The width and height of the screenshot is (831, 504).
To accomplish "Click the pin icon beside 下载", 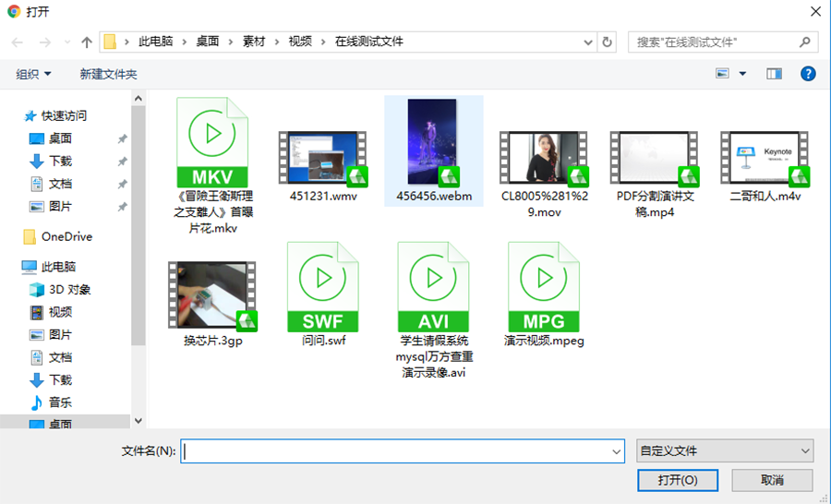I will [x=123, y=162].
